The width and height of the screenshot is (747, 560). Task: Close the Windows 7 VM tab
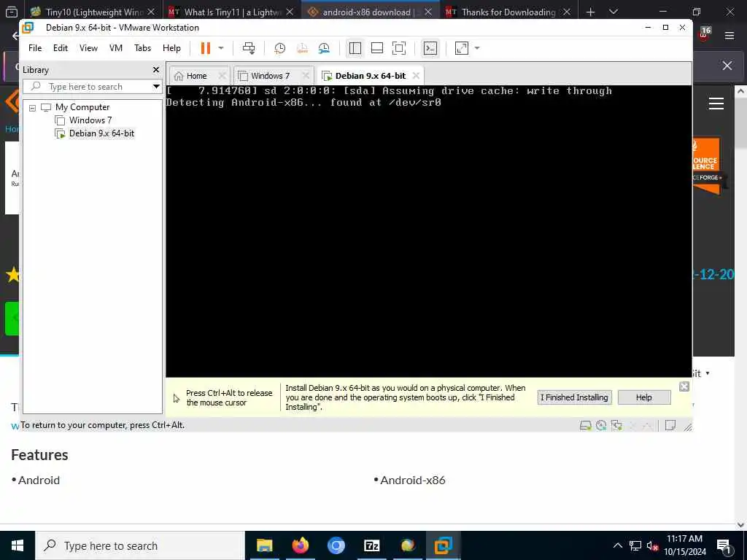click(x=306, y=76)
